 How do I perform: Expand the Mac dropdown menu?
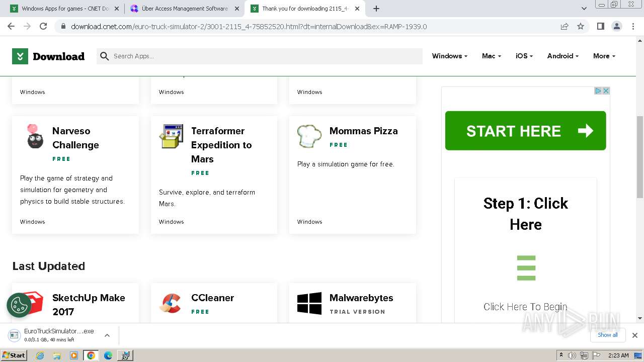[491, 56]
